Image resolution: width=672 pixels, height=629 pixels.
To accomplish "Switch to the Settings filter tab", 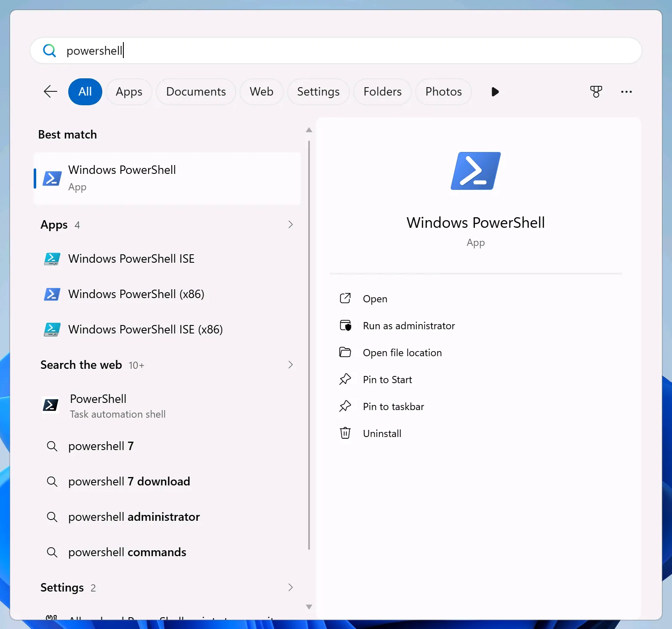I will 318,92.
